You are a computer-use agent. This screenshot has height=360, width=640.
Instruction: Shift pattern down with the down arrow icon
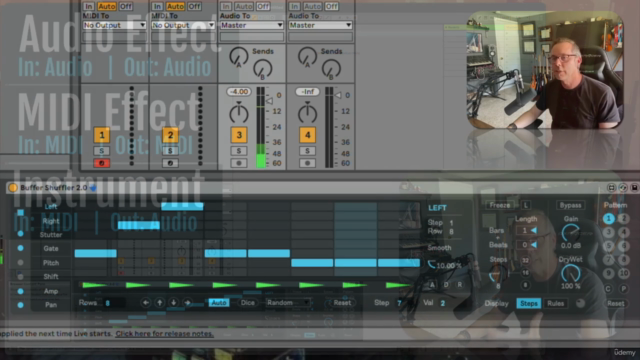[173, 302]
